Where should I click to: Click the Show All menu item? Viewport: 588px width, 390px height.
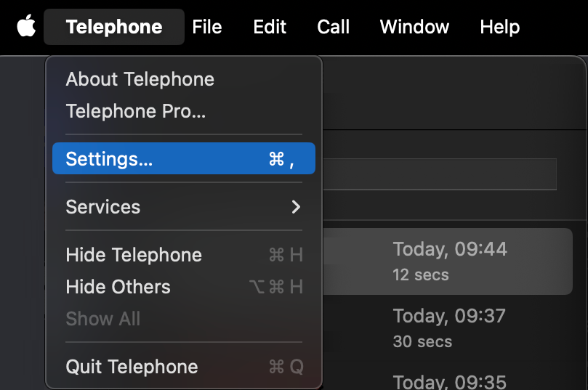[103, 319]
